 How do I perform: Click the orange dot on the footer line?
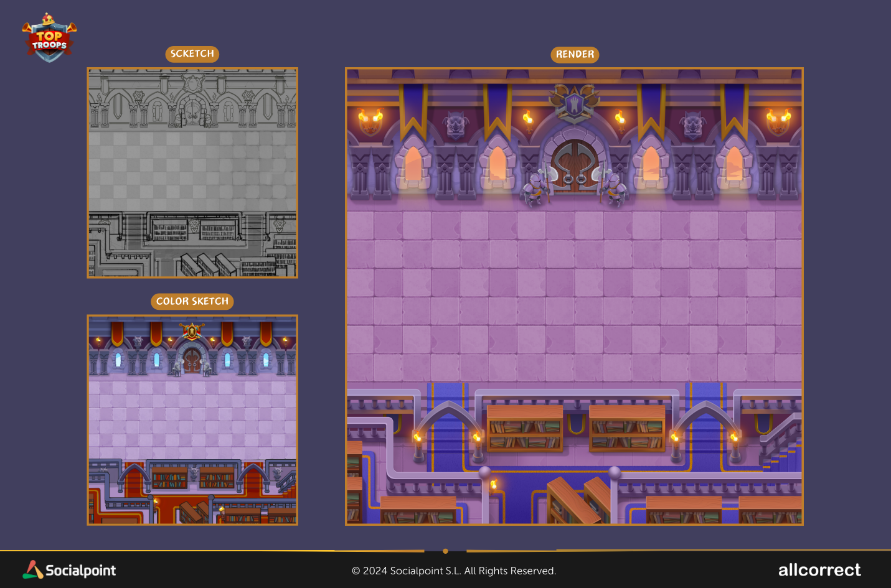[x=445, y=551]
